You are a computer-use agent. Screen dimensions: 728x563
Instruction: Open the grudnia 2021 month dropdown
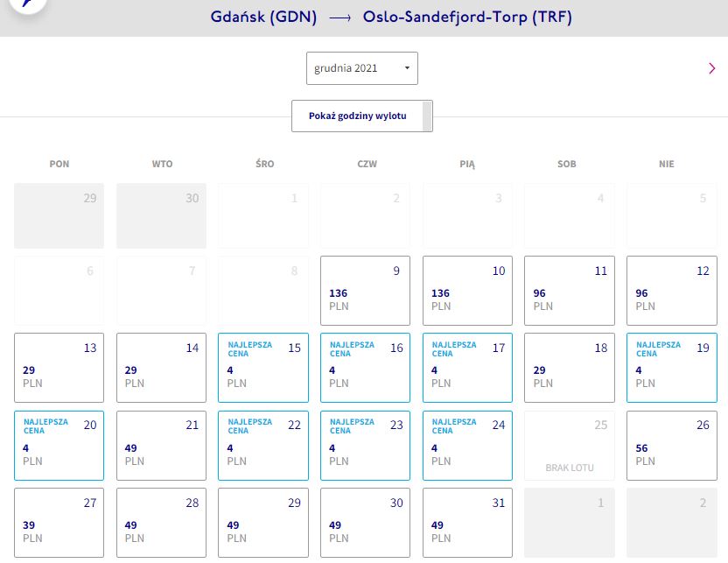[x=361, y=68]
